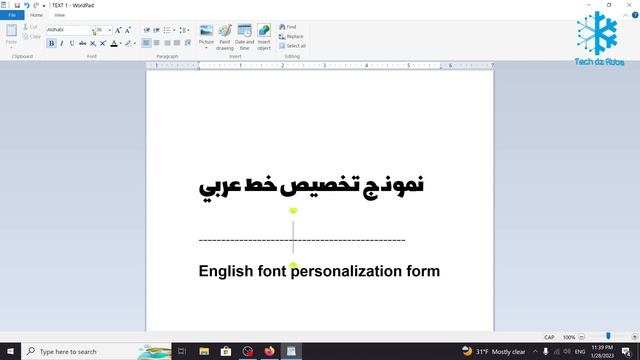The image size is (640, 360).
Task: Apply the text highlight color
Action: tap(128, 43)
